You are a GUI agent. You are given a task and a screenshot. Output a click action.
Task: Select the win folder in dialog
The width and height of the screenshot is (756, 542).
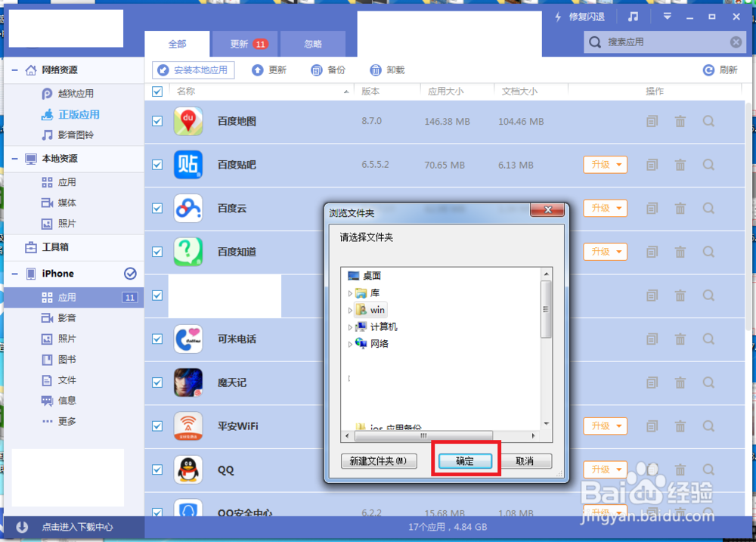click(370, 310)
